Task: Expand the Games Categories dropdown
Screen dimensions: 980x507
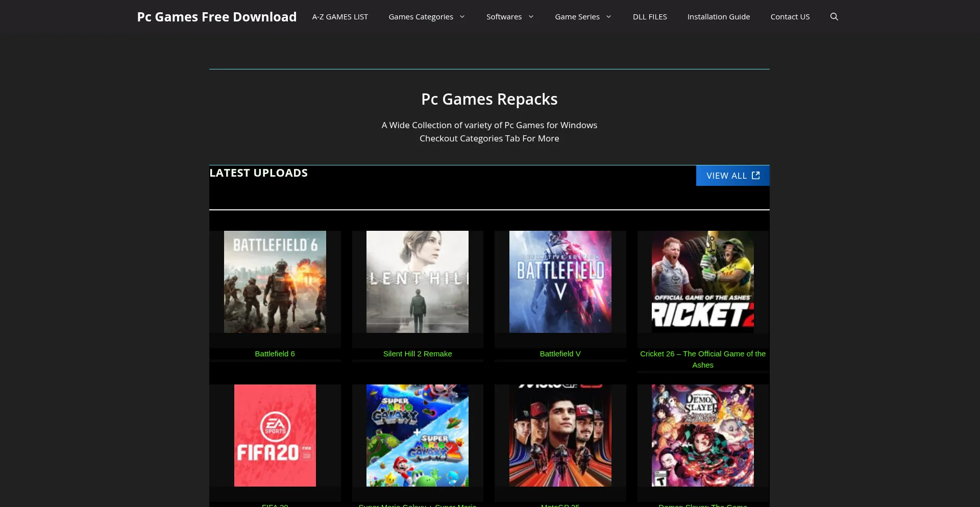Action: (x=427, y=17)
